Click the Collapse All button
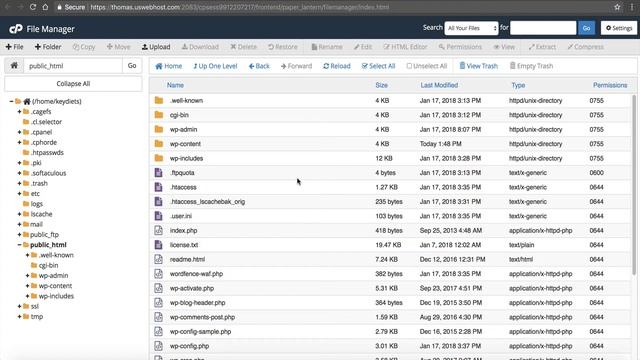The image size is (640, 360). 73,84
